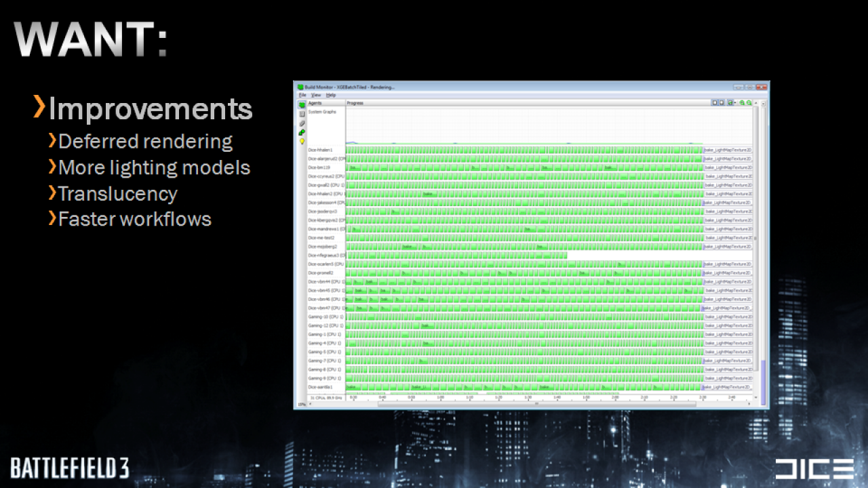
Task: Open the File menu in Build Monitor
Action: pyautogui.click(x=302, y=95)
